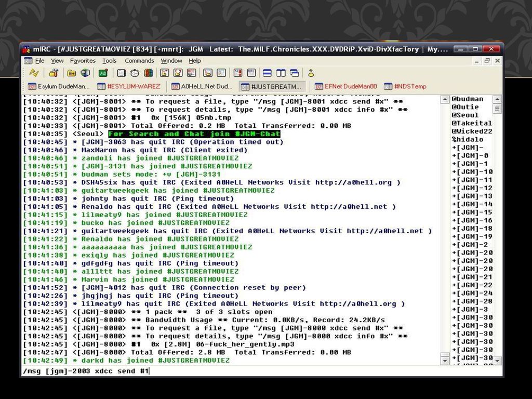Click nick list scrollbar up arrow
Image resolution: width=532 pixels, height=399 pixels.
tap(497, 99)
